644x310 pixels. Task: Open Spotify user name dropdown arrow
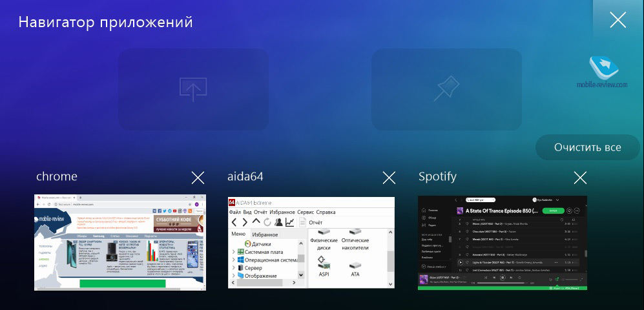pos(557,200)
